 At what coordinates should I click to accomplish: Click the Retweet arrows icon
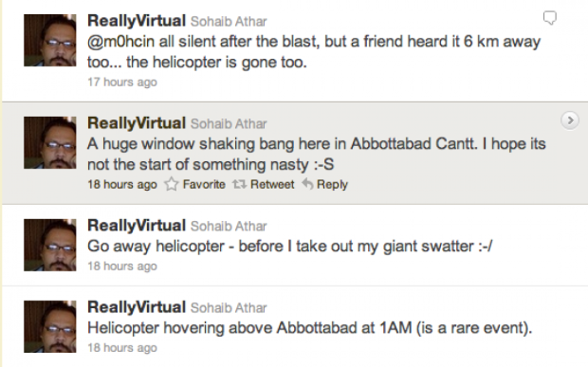(x=239, y=184)
